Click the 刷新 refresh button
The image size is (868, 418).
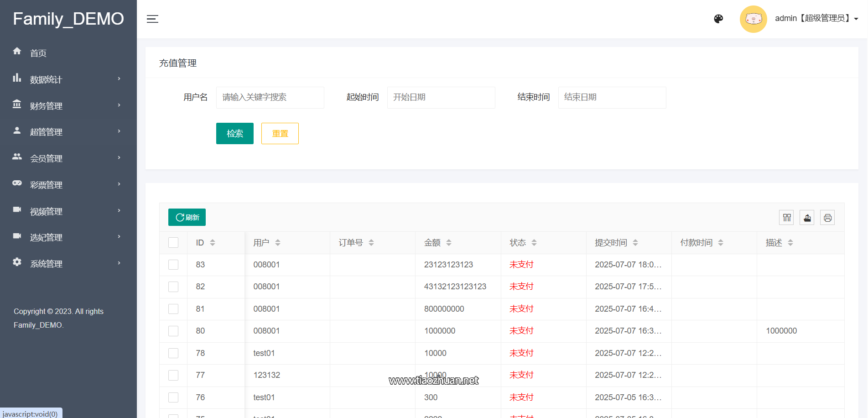coord(187,217)
